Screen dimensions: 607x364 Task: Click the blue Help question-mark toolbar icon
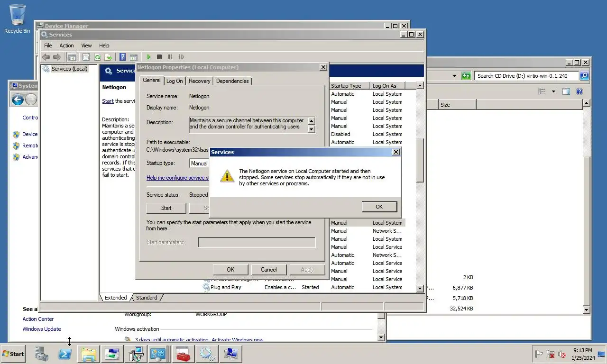(x=123, y=57)
